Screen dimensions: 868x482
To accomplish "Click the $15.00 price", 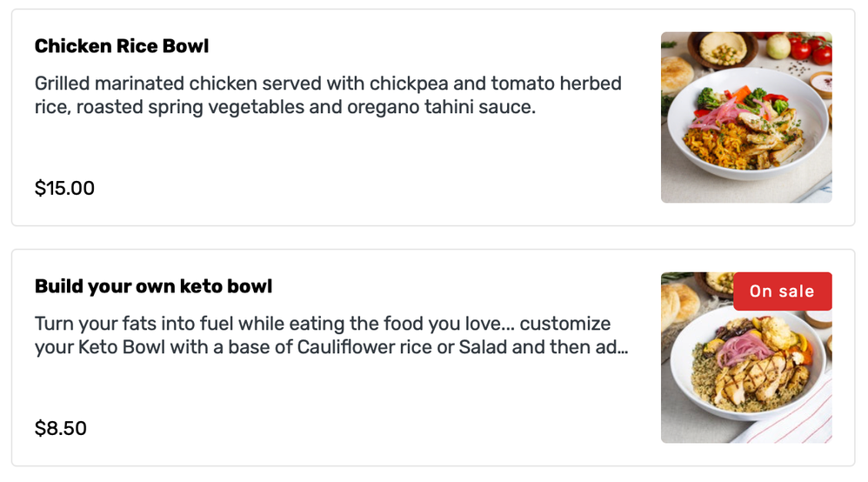I will (64, 188).
